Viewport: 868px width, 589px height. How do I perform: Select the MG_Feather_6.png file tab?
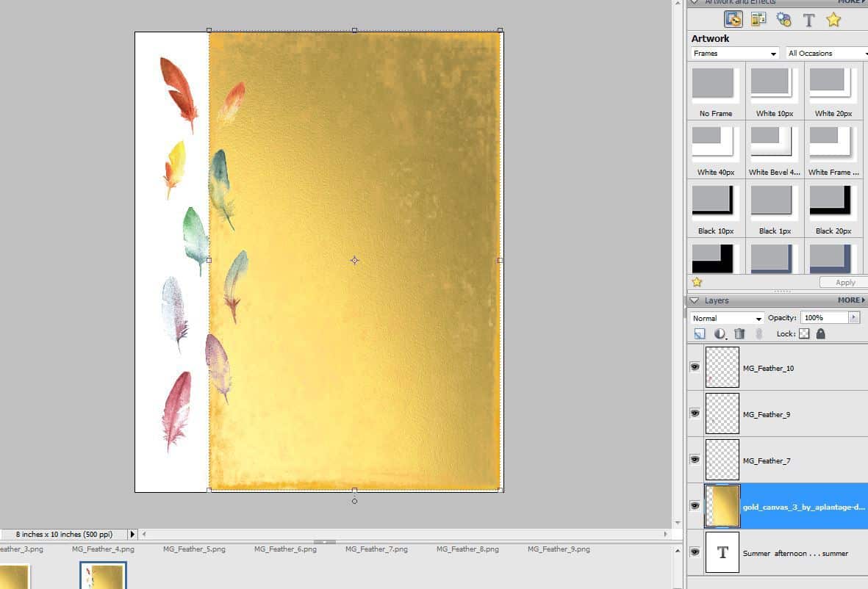[285, 549]
